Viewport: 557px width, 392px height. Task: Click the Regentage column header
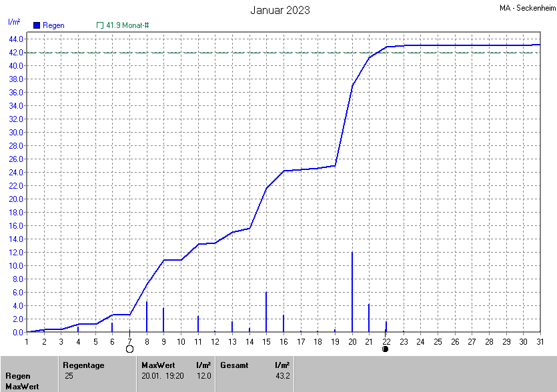83,365
